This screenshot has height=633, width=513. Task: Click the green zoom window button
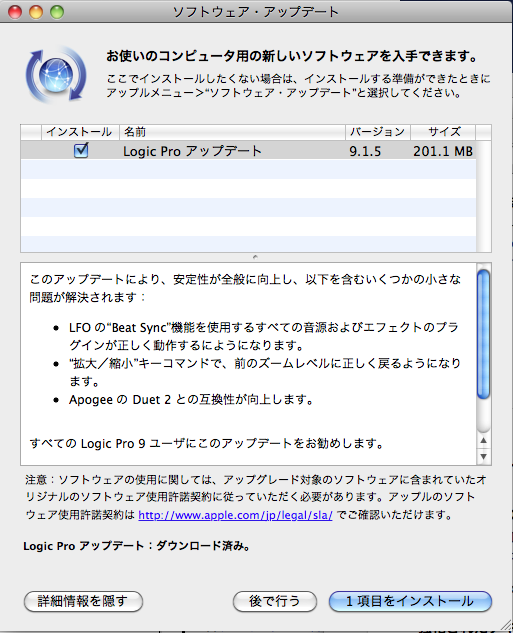[57, 12]
